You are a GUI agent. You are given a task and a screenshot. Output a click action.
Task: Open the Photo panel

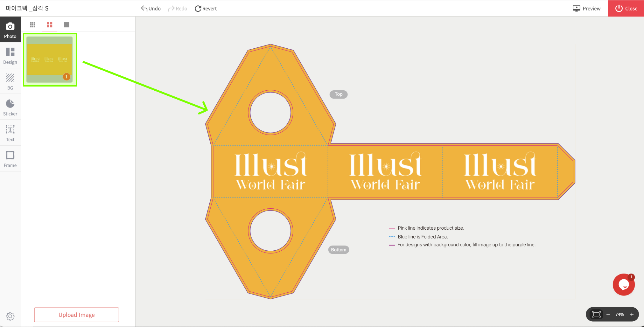tap(10, 30)
